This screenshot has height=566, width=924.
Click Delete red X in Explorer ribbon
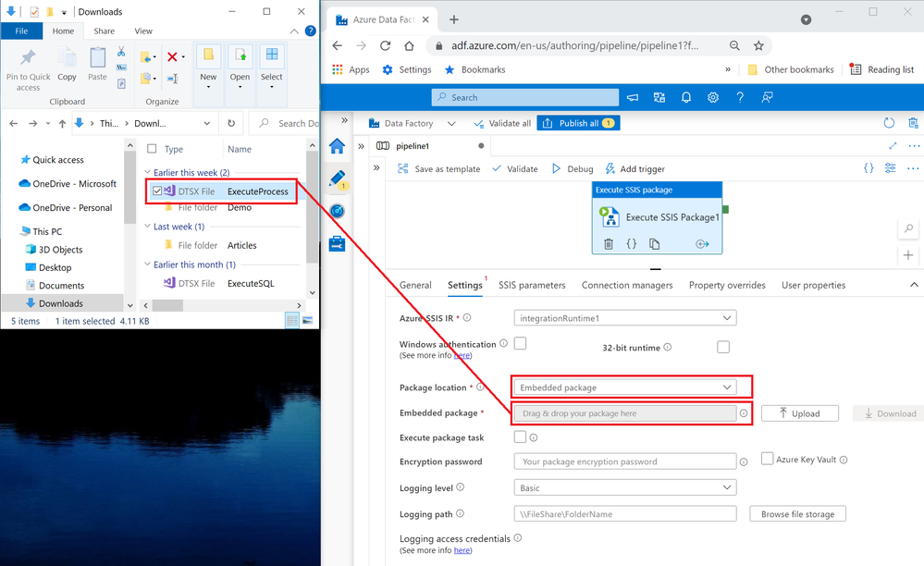click(x=172, y=56)
